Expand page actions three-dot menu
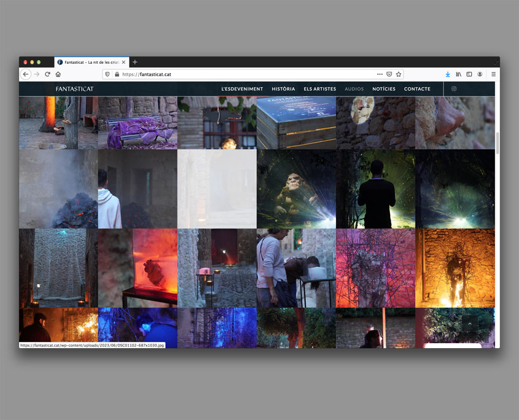This screenshot has height=420, width=519. [380, 74]
